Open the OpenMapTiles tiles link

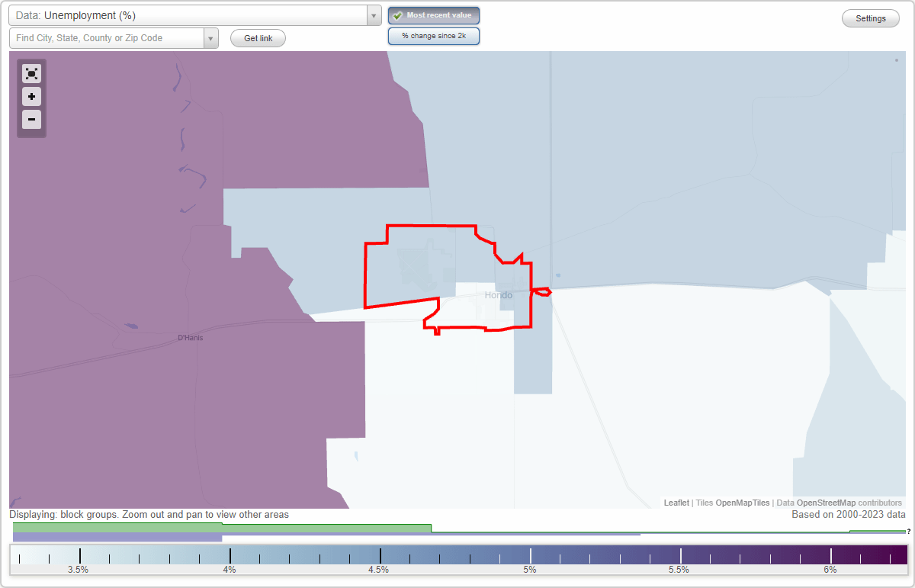coord(740,503)
